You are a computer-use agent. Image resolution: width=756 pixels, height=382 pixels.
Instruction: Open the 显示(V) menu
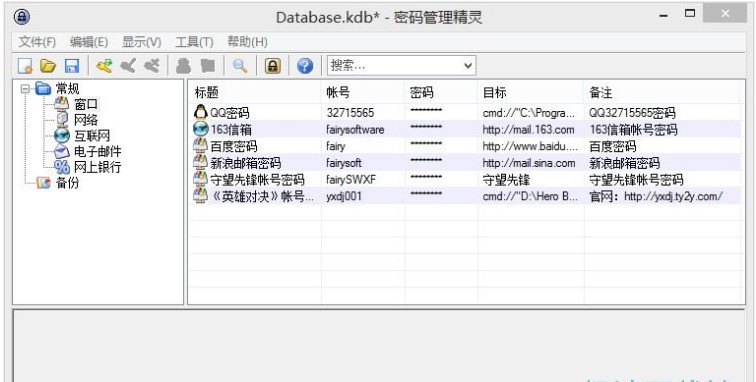(x=141, y=42)
